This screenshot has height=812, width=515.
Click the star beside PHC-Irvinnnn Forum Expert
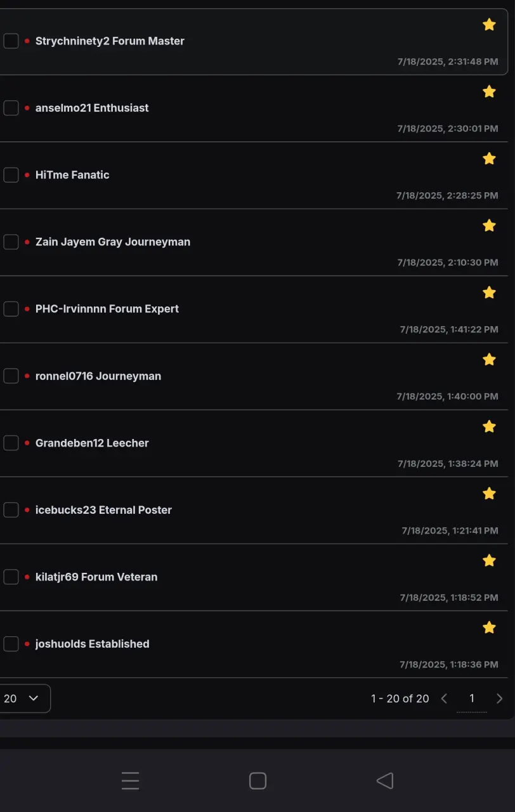click(489, 292)
